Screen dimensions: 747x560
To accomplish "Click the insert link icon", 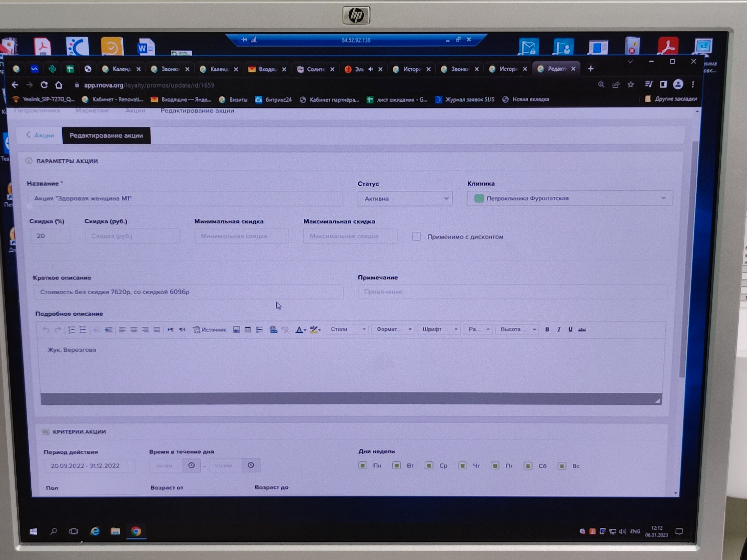I will click(x=274, y=330).
